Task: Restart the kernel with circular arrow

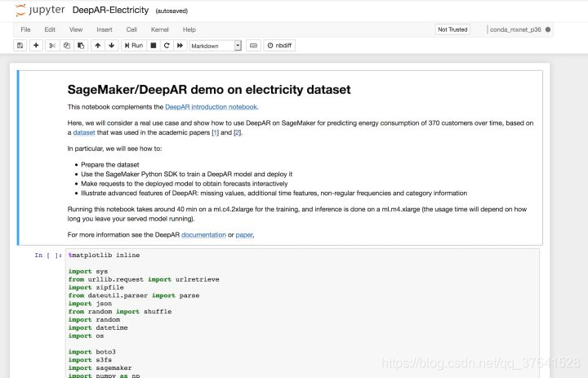Action: coord(167,46)
